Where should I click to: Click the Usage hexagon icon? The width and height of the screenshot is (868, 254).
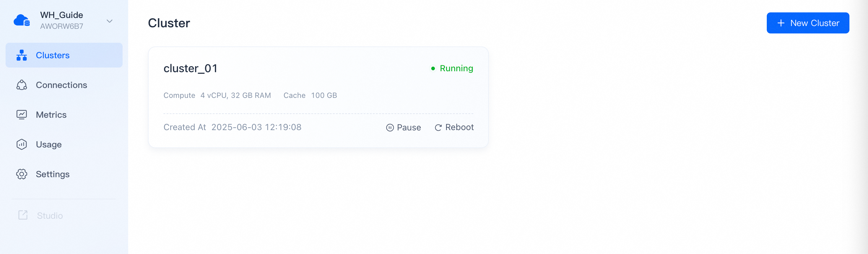point(22,144)
